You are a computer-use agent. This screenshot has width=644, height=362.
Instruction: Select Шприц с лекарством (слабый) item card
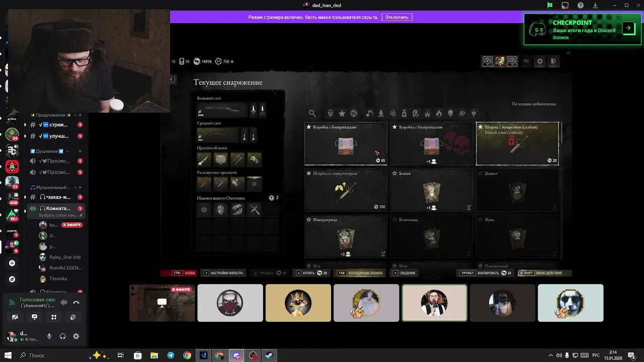click(x=517, y=144)
